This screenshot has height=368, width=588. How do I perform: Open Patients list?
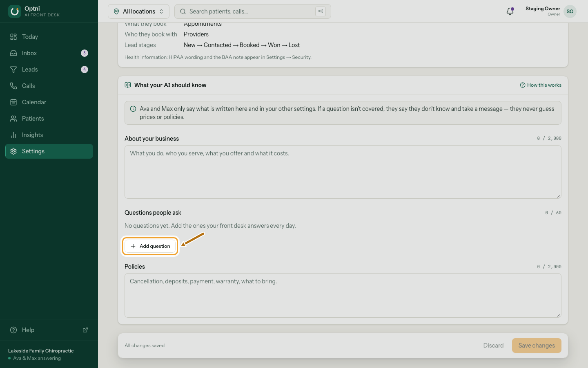49,119
